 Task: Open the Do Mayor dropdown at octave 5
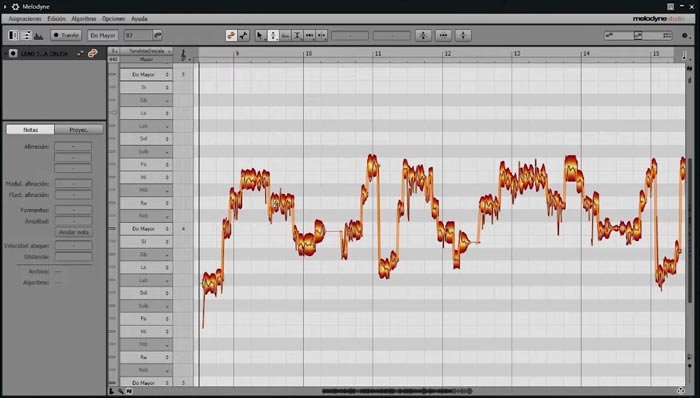[146, 75]
